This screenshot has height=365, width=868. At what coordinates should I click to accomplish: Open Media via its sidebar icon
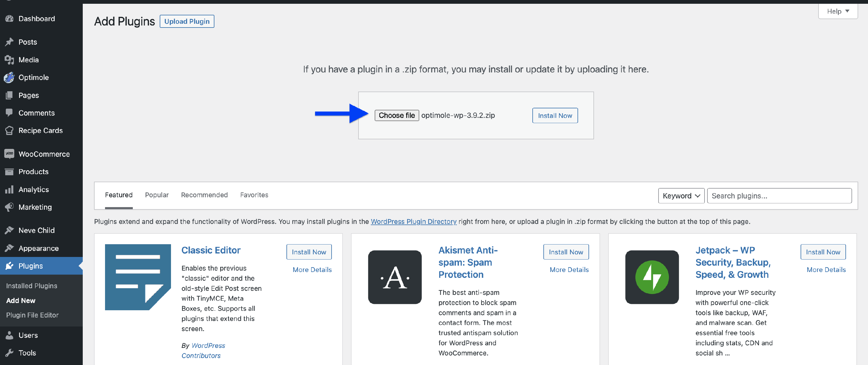10,60
